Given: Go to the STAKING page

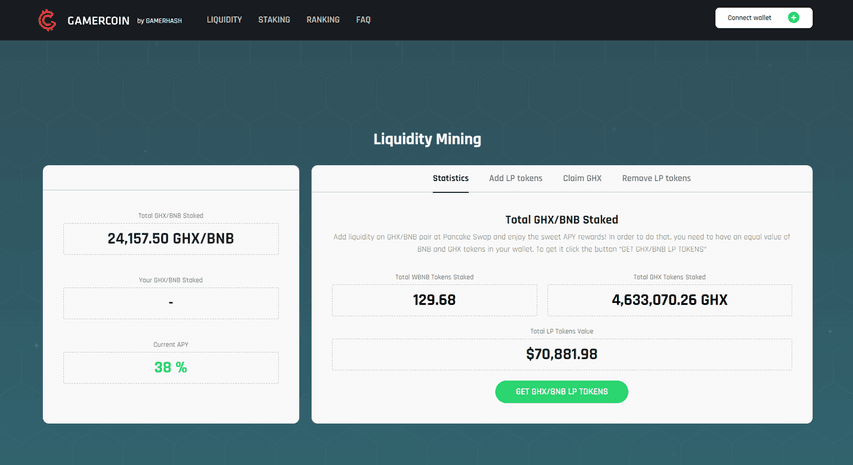Looking at the screenshot, I should (x=274, y=20).
